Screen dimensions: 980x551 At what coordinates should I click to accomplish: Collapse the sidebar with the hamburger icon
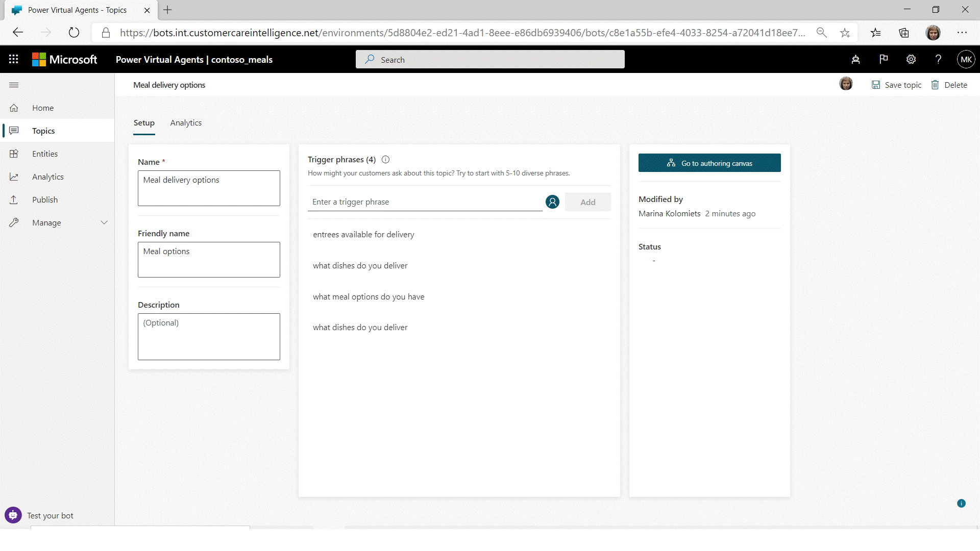(x=14, y=85)
